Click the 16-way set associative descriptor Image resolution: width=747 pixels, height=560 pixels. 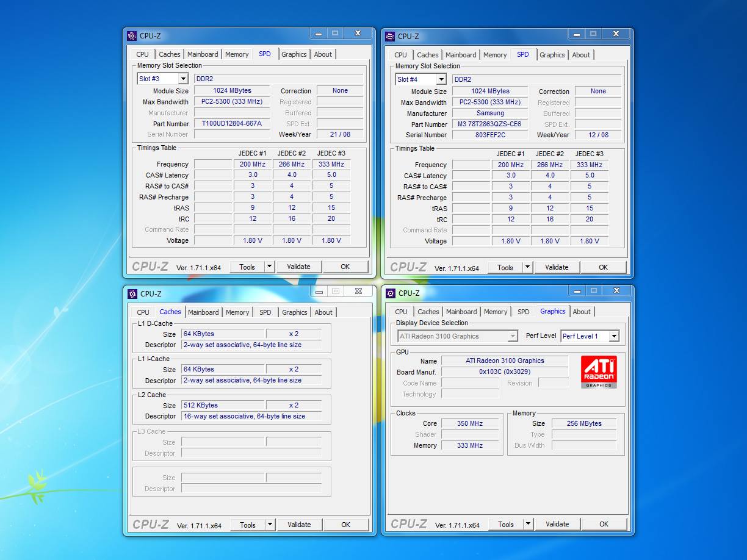tap(251, 416)
